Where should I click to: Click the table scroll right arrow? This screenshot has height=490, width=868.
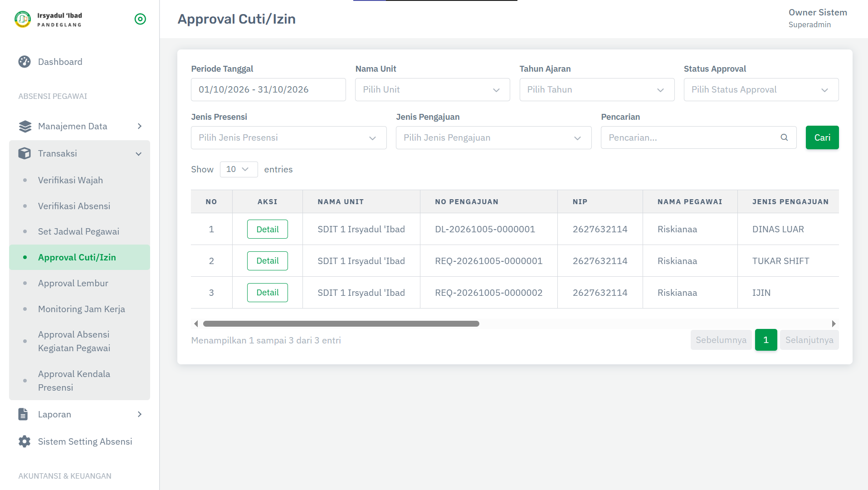click(x=834, y=323)
